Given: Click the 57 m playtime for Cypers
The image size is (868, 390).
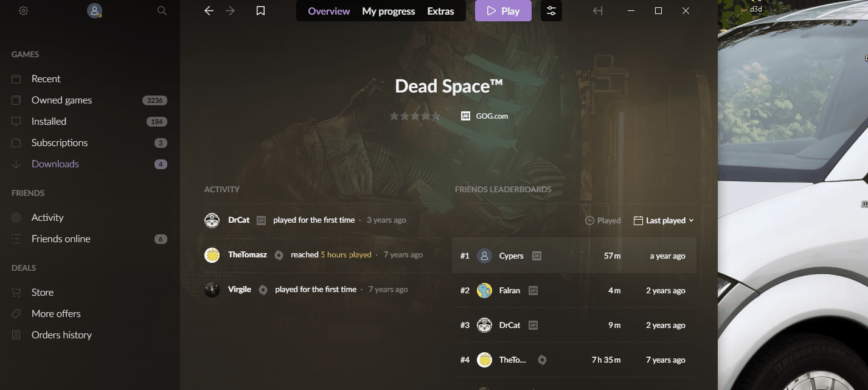Looking at the screenshot, I should point(612,256).
